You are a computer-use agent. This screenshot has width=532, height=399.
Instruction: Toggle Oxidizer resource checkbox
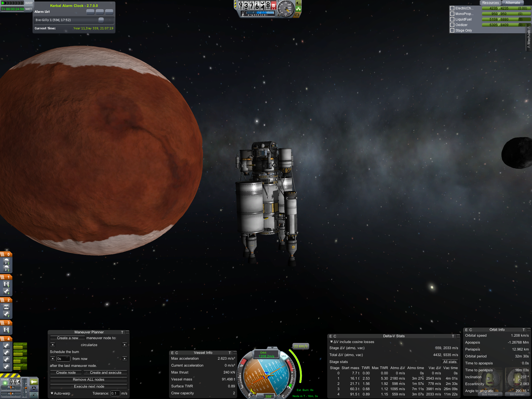pos(452,25)
